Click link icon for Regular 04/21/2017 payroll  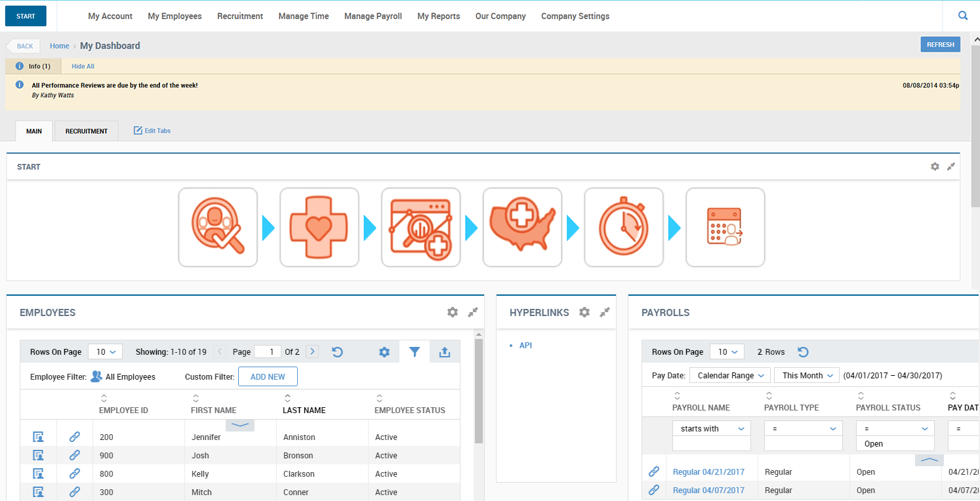coord(654,471)
